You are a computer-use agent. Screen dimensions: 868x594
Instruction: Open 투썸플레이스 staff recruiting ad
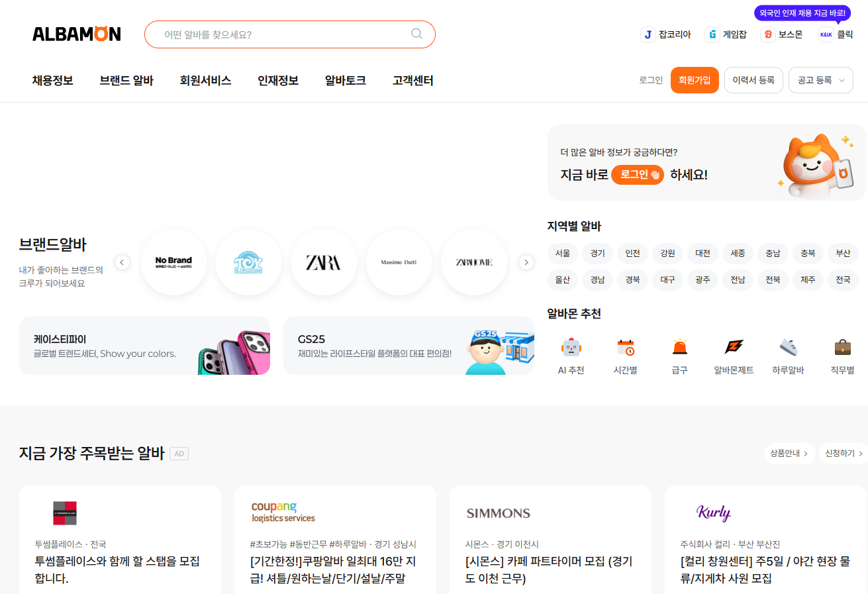120,540
